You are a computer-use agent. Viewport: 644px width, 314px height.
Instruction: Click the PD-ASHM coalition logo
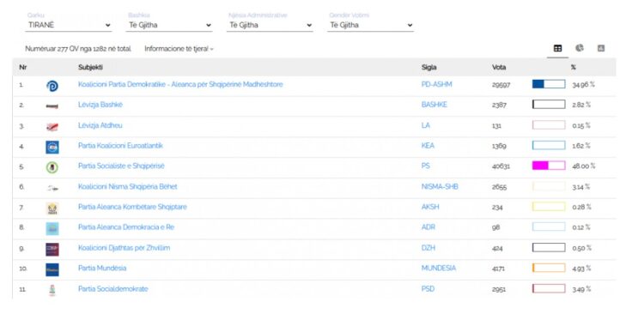[52, 86]
